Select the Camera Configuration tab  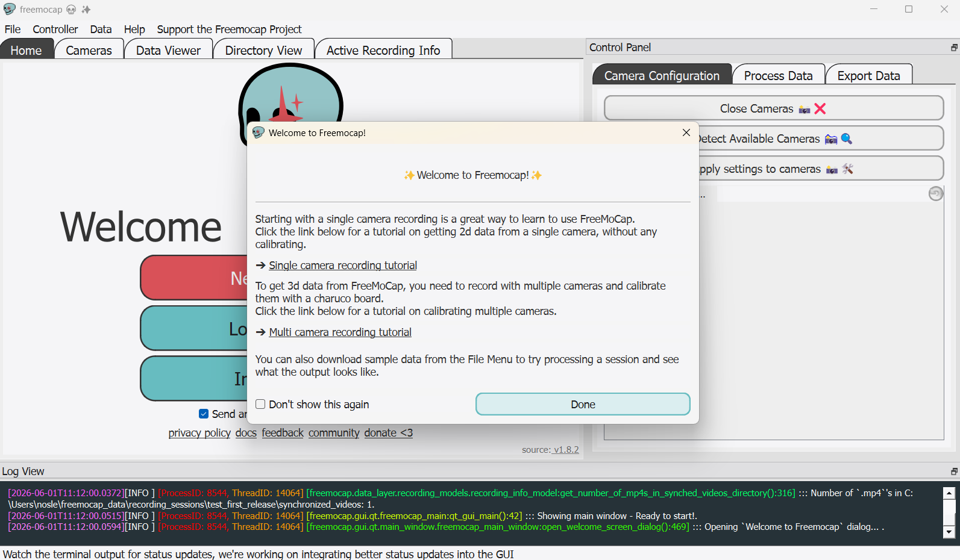pyautogui.click(x=662, y=75)
